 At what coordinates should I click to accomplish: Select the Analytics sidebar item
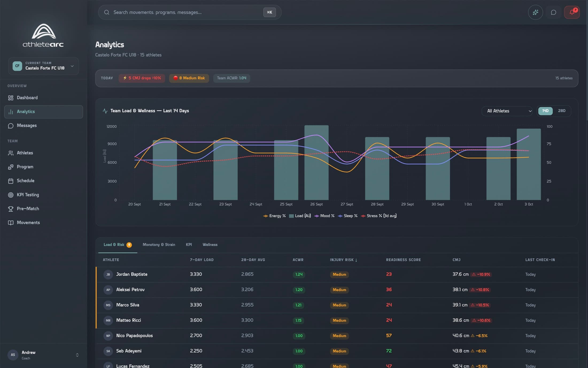click(43, 112)
